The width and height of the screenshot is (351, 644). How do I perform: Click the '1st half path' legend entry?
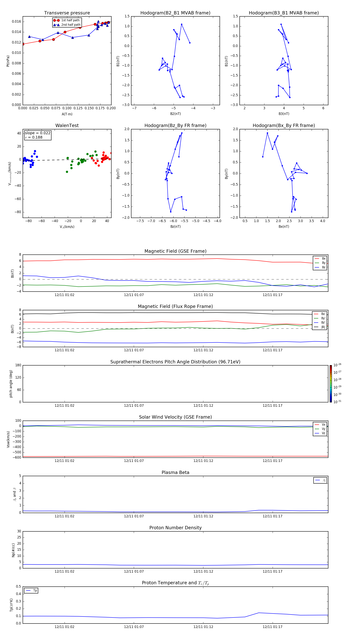(67, 20)
